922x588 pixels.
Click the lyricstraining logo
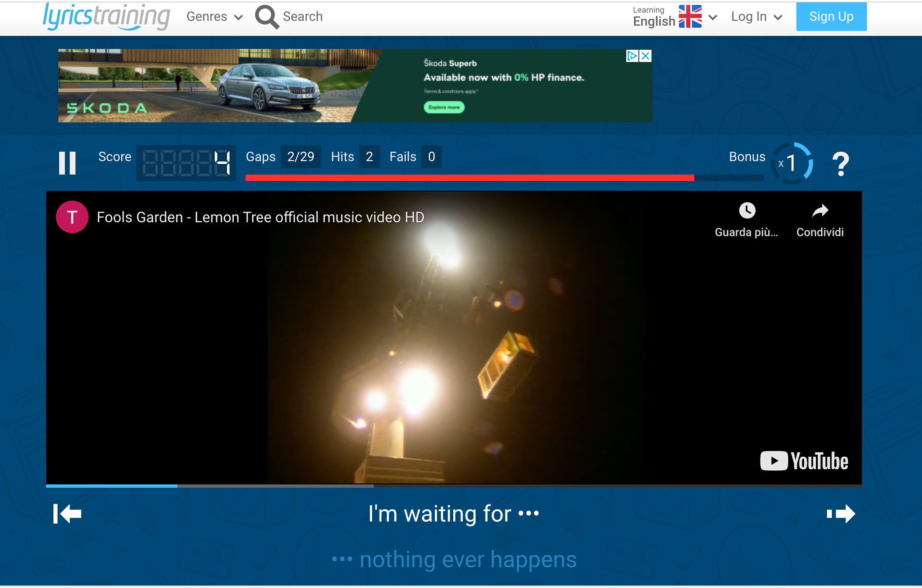(107, 17)
